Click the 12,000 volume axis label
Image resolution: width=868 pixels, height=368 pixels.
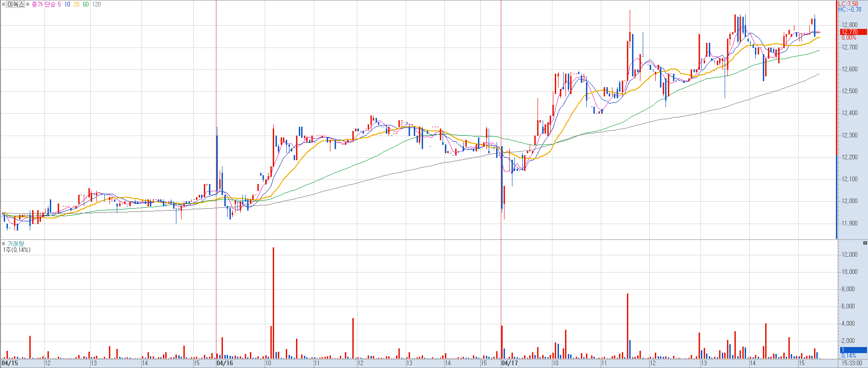[x=849, y=255]
